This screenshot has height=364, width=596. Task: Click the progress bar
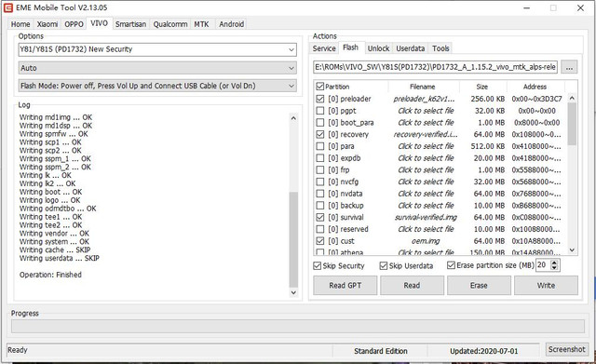pos(298,326)
